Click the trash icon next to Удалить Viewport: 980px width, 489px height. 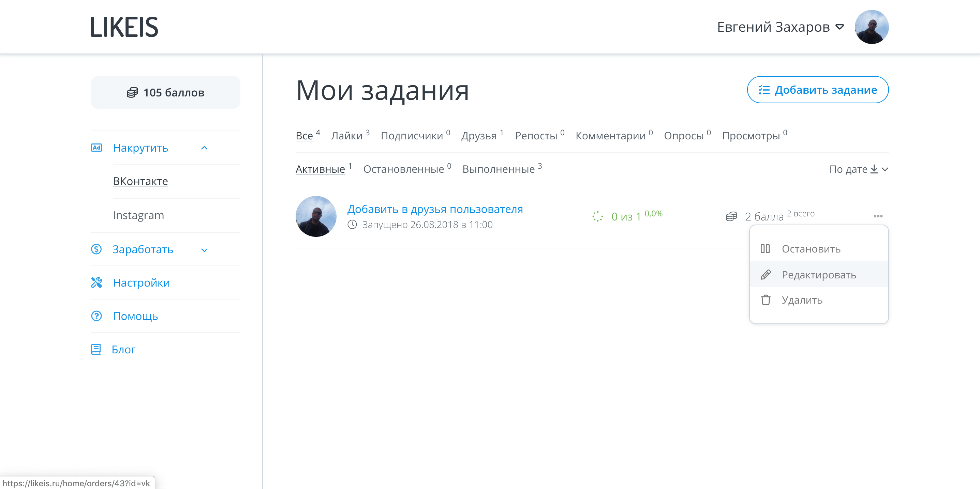click(x=766, y=300)
